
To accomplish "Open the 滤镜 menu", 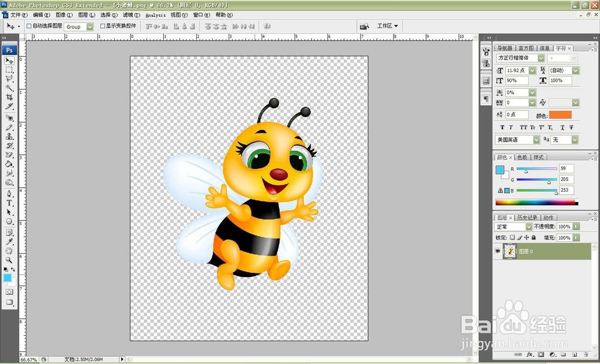I will pyautogui.click(x=131, y=15).
